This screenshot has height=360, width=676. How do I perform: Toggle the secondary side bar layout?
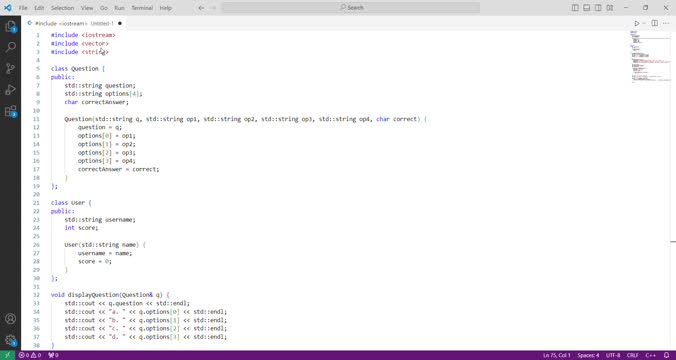[598, 8]
